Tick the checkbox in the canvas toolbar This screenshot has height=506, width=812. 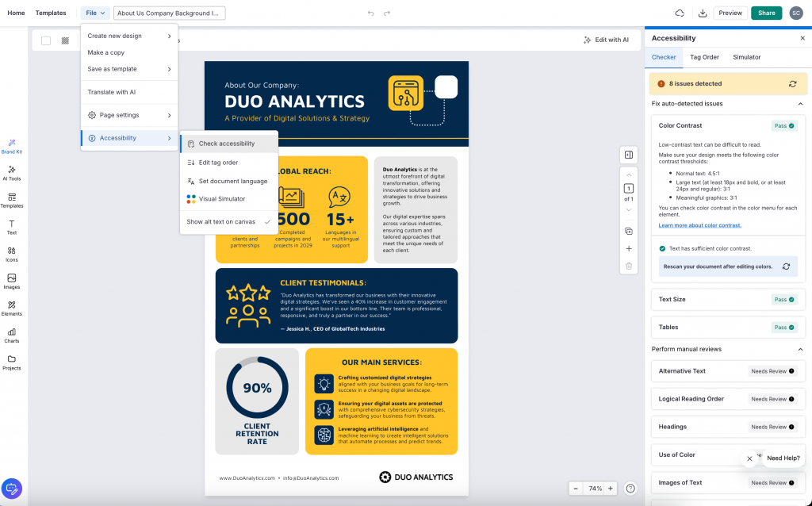(x=46, y=40)
